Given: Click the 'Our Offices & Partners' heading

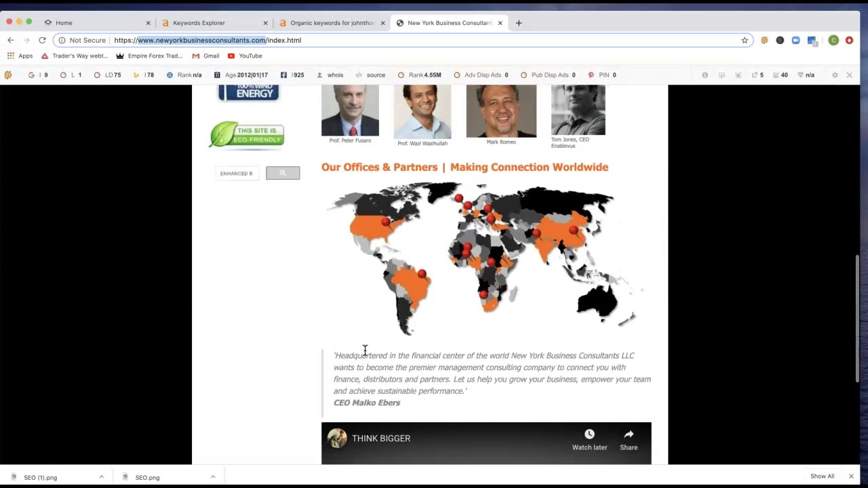Looking at the screenshot, I should (x=465, y=167).
